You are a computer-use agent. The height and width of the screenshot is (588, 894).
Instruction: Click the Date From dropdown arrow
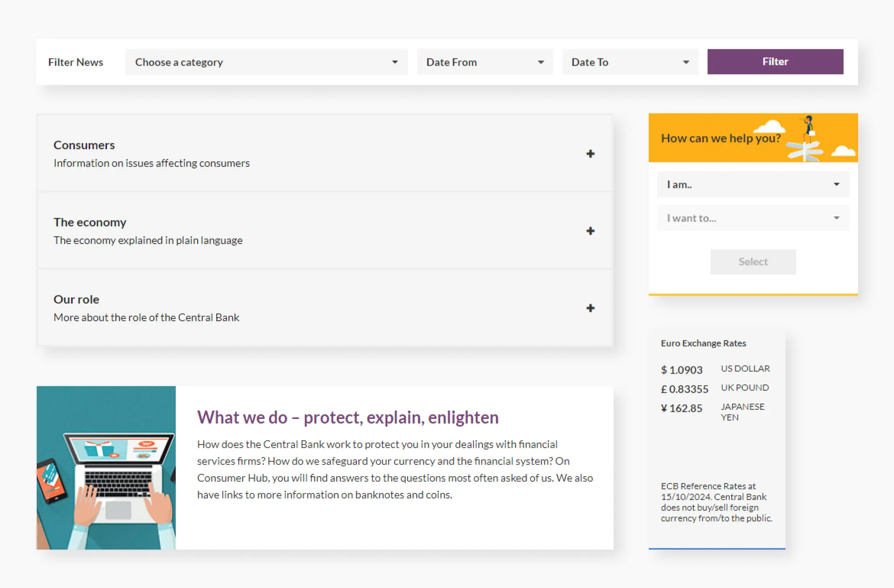point(541,62)
